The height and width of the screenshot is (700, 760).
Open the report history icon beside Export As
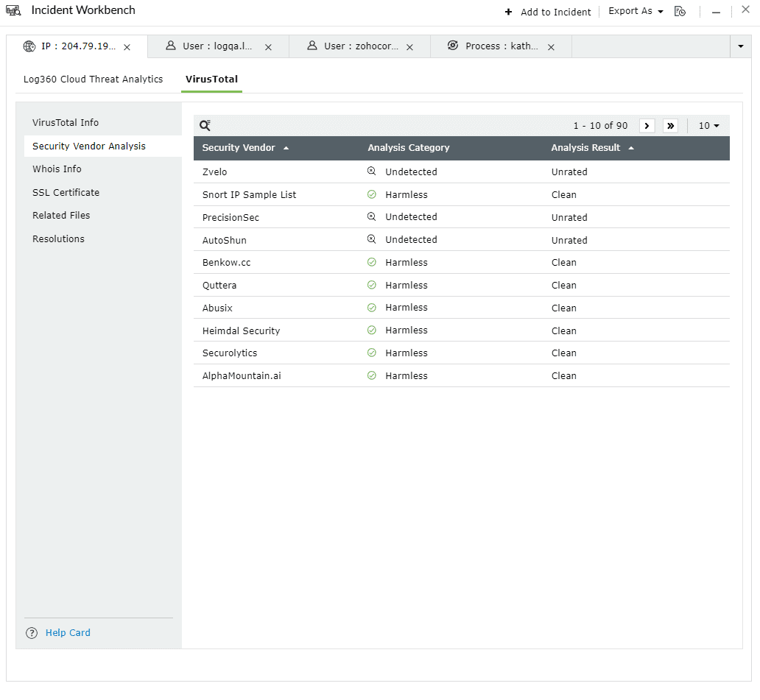coord(680,11)
